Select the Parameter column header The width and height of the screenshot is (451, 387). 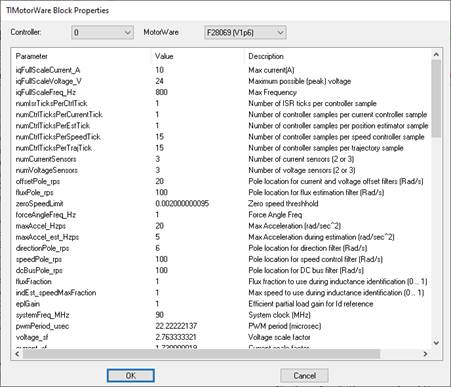[x=32, y=56]
